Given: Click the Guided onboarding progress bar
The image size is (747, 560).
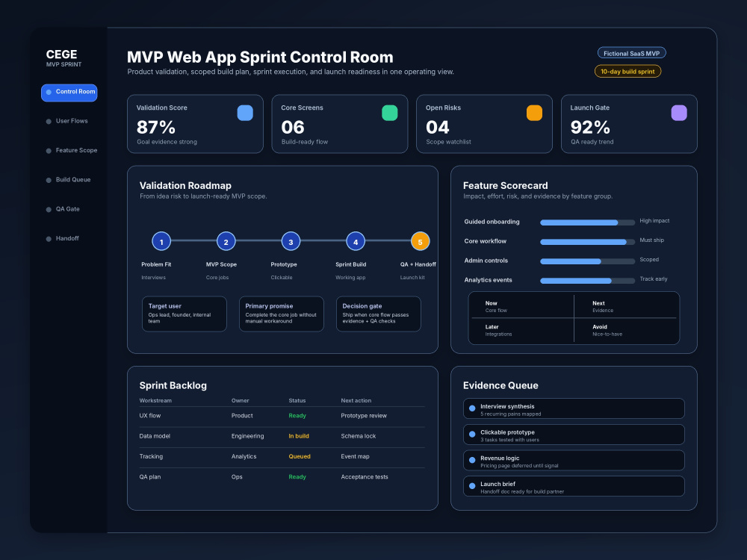Looking at the screenshot, I should pos(587,223).
